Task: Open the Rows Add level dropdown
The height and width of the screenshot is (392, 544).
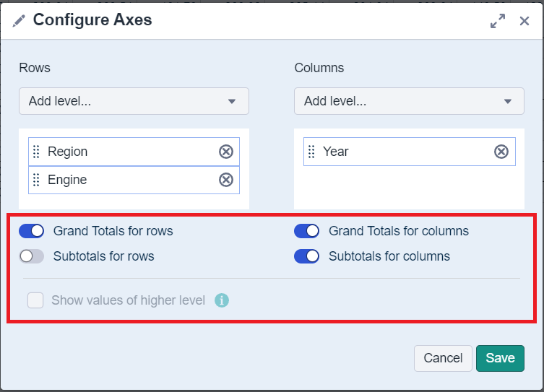Action: [134, 101]
